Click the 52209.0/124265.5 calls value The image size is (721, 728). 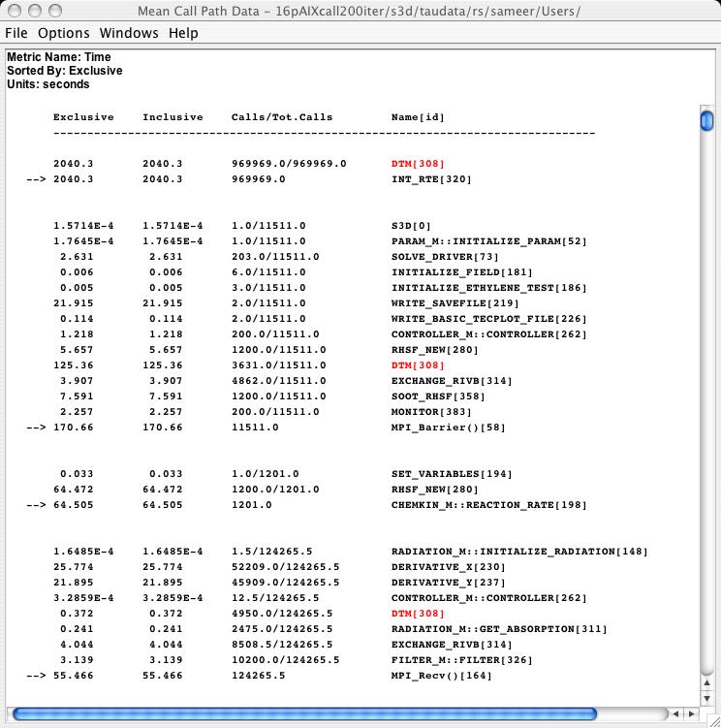[286, 567]
